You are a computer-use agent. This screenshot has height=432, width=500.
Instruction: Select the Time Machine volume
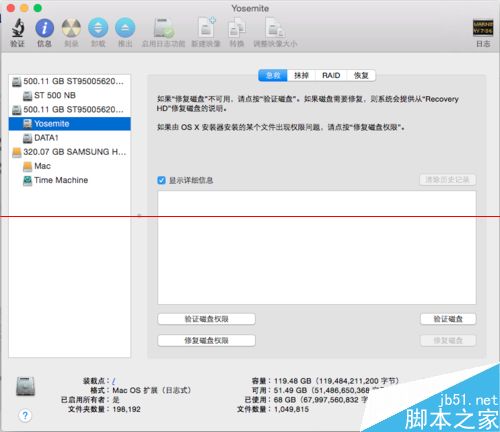tap(69, 180)
